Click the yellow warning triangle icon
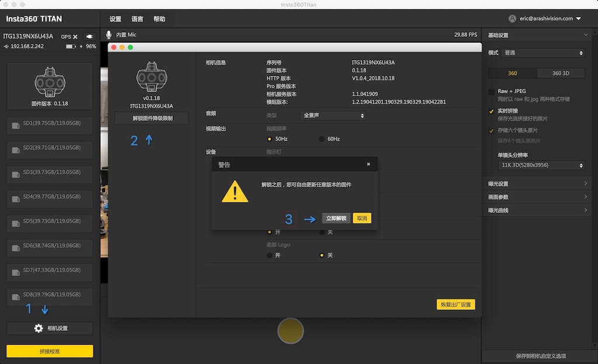The height and width of the screenshot is (364, 598). click(235, 192)
